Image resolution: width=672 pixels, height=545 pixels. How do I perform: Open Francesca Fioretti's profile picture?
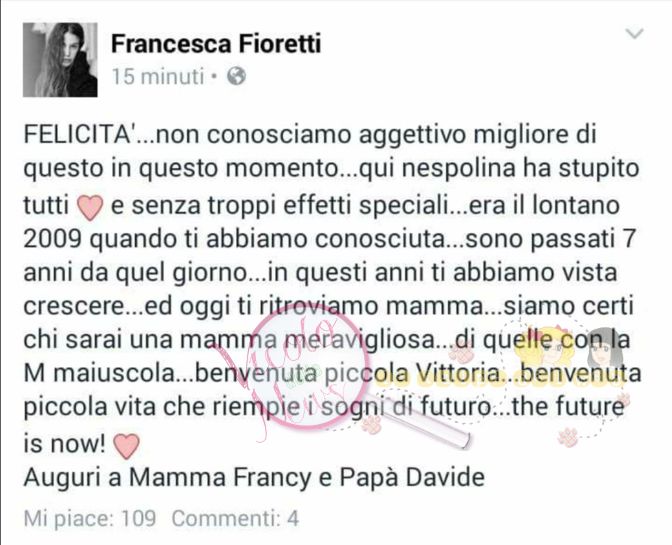(60, 60)
